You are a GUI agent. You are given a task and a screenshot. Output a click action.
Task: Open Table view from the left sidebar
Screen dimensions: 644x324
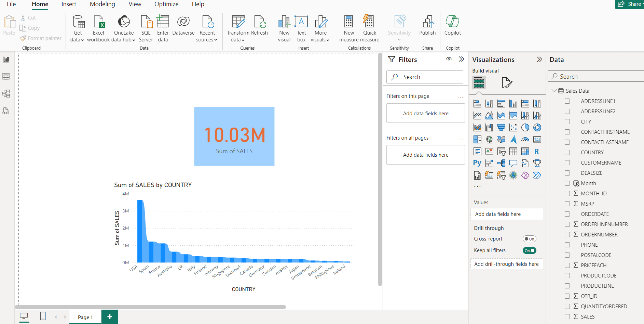point(6,76)
